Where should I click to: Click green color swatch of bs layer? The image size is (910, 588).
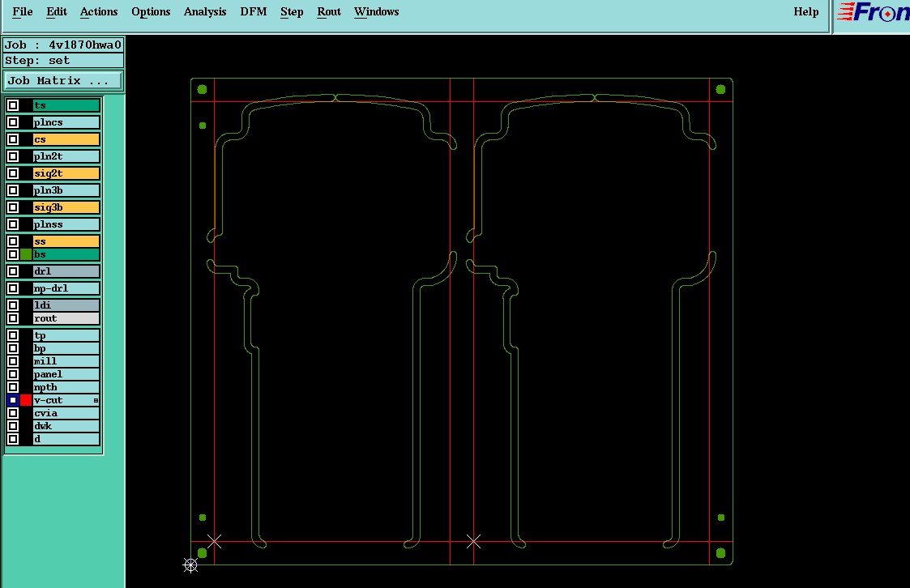click(x=26, y=254)
